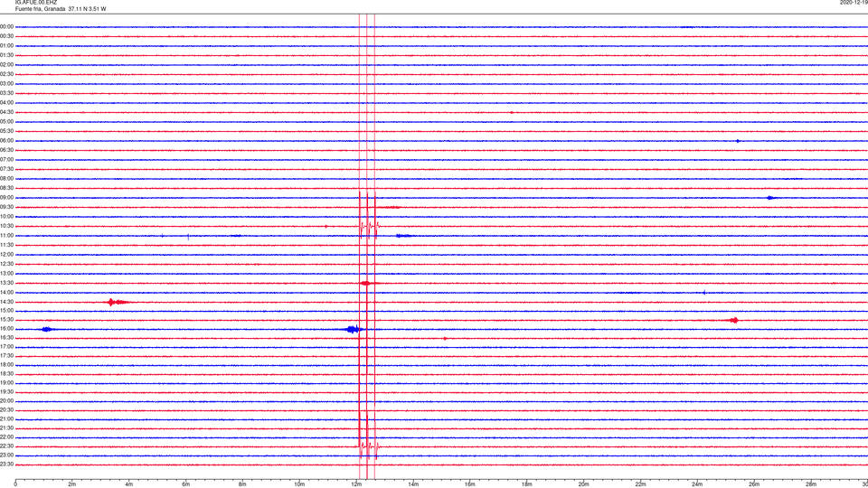Click the 05:00 time label
The height and width of the screenshot is (488, 868).
pyautogui.click(x=6, y=122)
